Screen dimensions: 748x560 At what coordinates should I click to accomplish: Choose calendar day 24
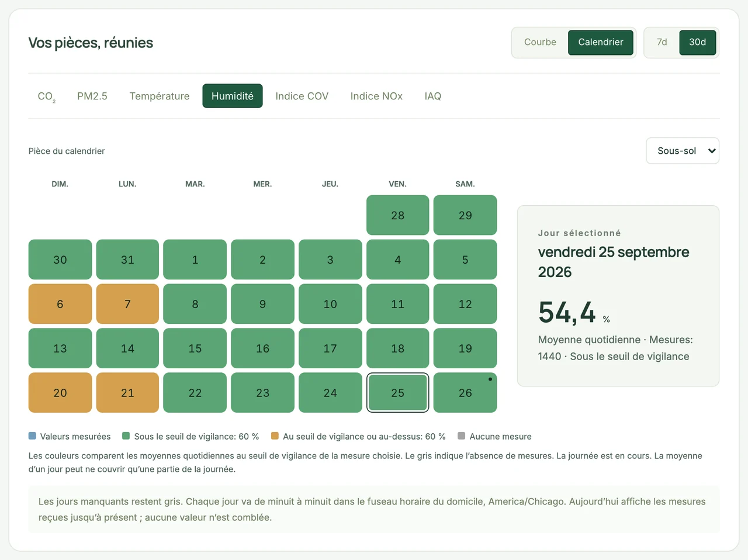330,393
